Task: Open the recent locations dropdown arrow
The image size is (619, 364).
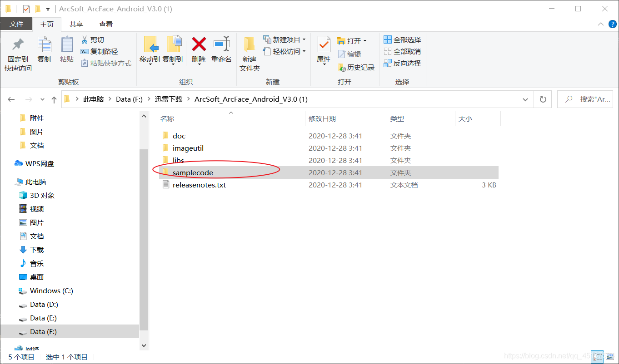Action: (x=42, y=99)
